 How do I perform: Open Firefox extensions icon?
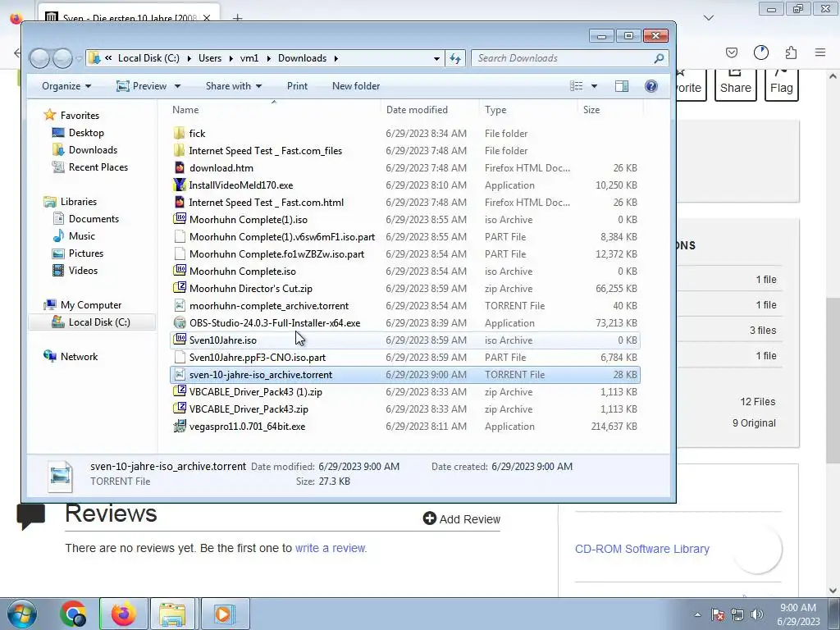[791, 52]
